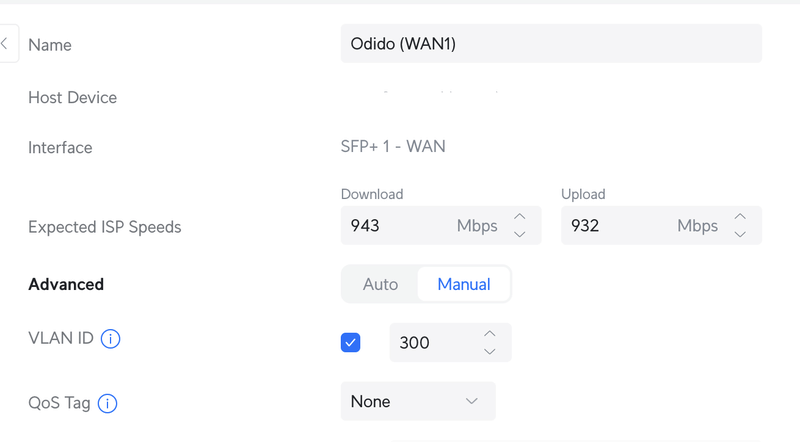
Task: Increase the Download speed value
Action: (x=519, y=216)
